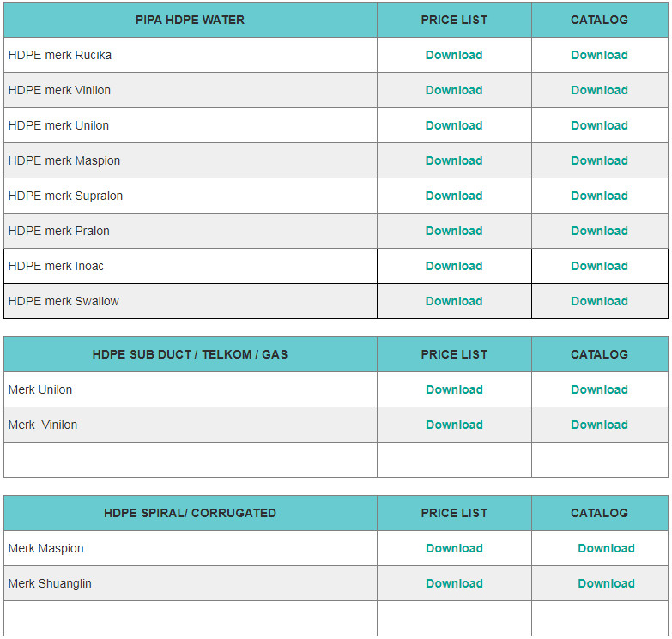Open the price list download for HDPE merk Vinilon
Image resolution: width=672 pixels, height=639 pixels.
(454, 90)
